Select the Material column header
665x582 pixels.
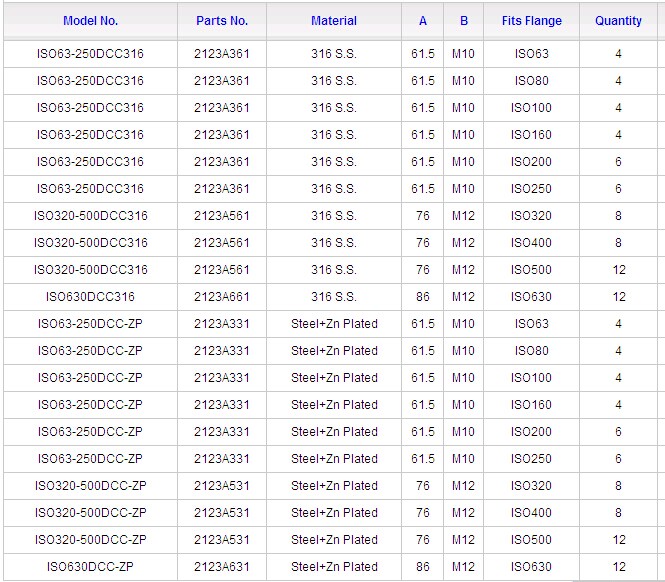tap(334, 21)
